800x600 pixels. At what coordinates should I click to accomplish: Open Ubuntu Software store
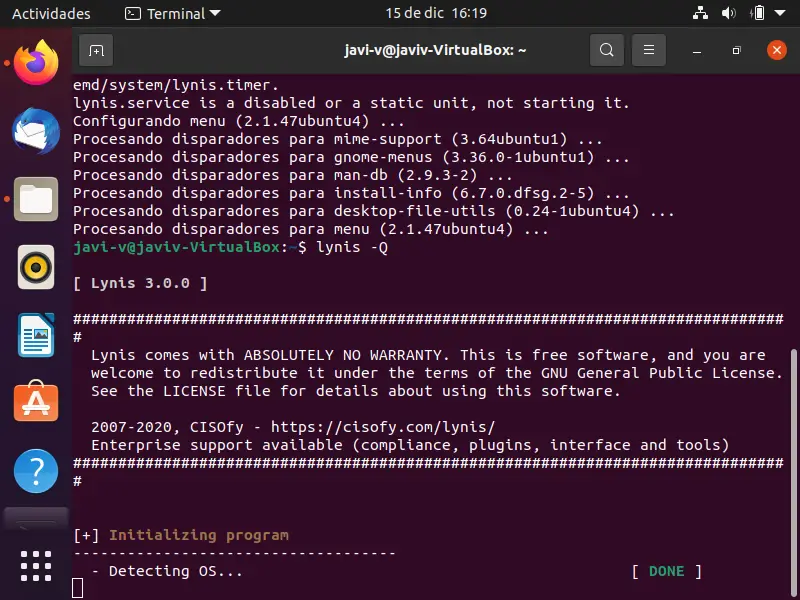point(37,402)
